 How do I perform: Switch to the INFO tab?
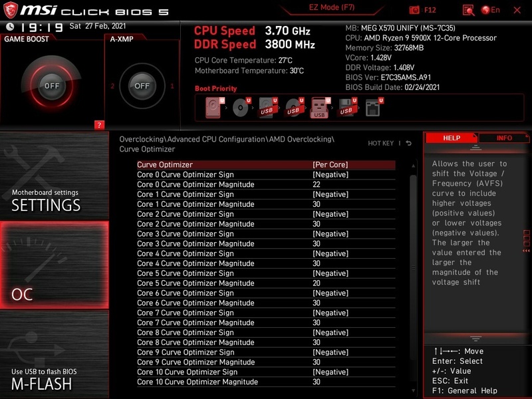tap(504, 138)
